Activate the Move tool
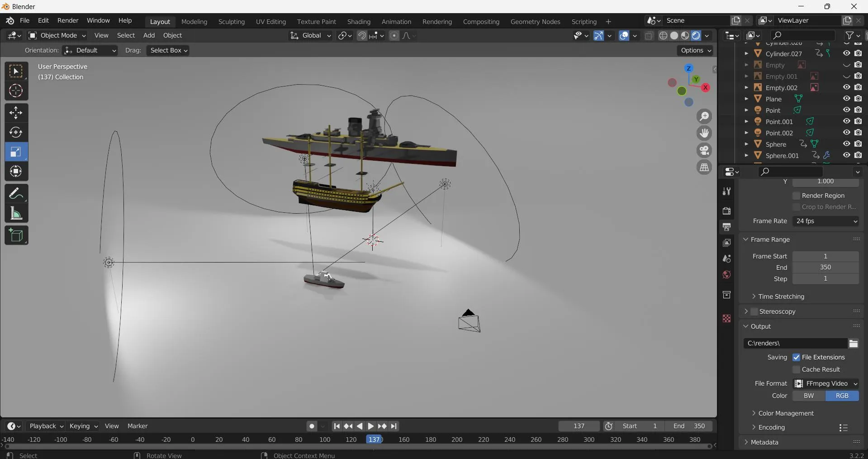The height and width of the screenshot is (459, 868). (16, 113)
